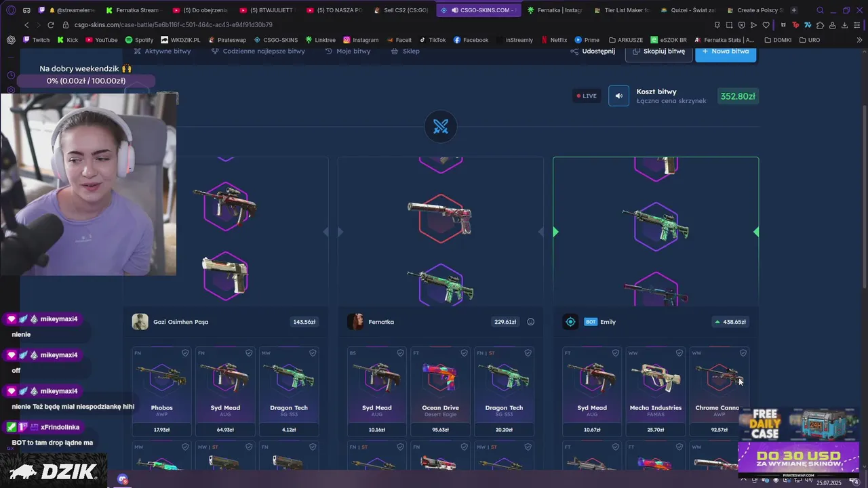This screenshot has height=488, width=868.
Task: Click Emily's 438.65zł total badge
Action: (730, 322)
